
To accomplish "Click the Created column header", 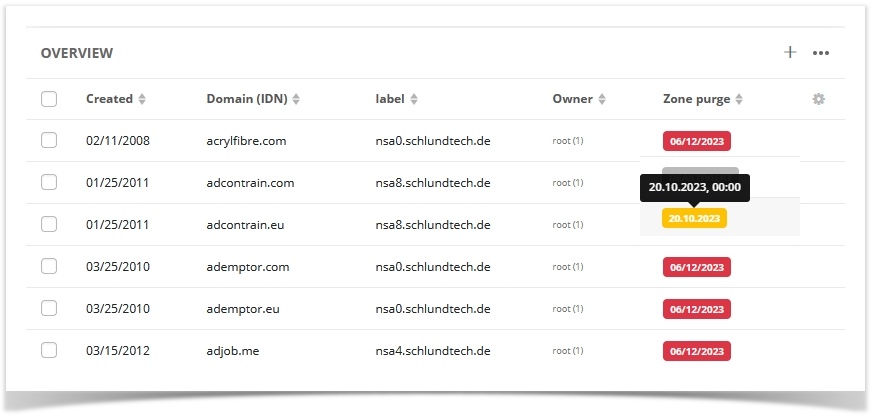I will tap(109, 99).
